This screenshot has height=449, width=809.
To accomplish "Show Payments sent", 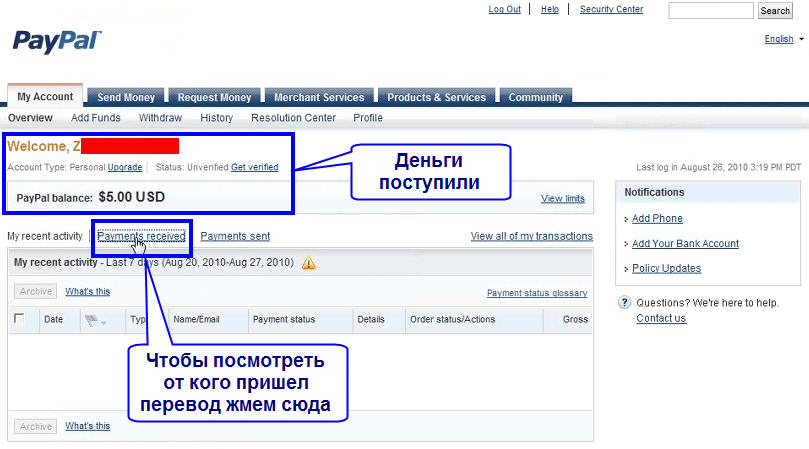I will [235, 236].
